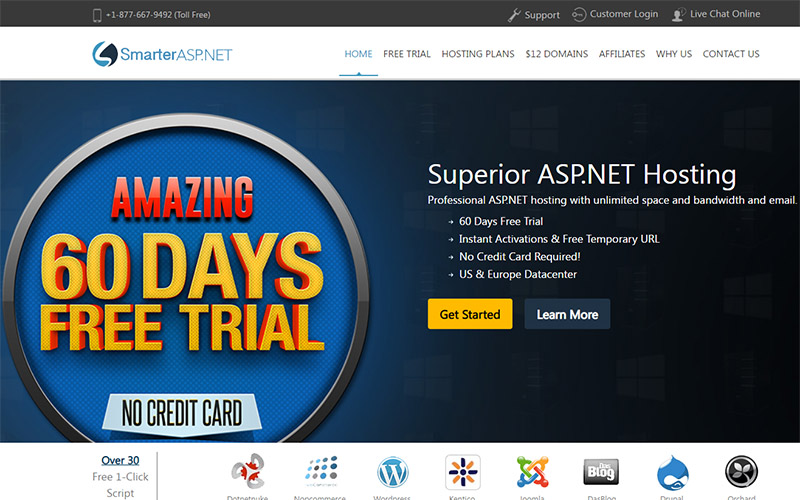Click the Customer Login key icon
Screen dimensions: 800x500
[579, 15]
